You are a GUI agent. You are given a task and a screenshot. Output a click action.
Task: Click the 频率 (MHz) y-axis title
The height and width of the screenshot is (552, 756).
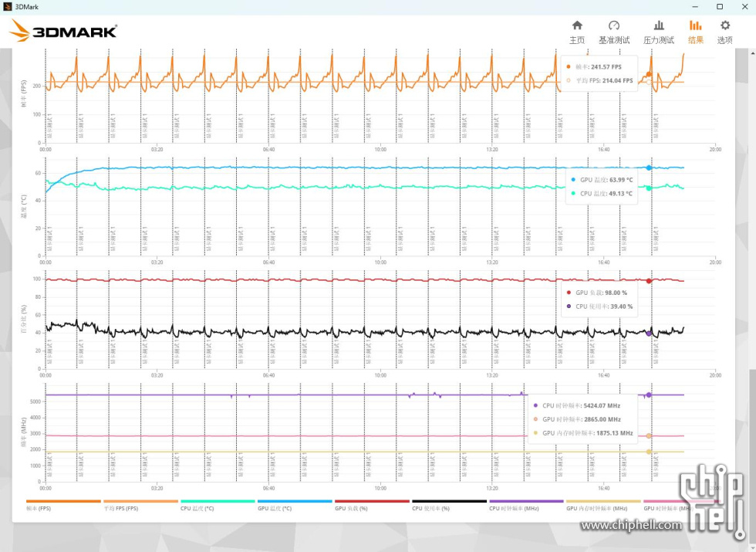(24, 432)
